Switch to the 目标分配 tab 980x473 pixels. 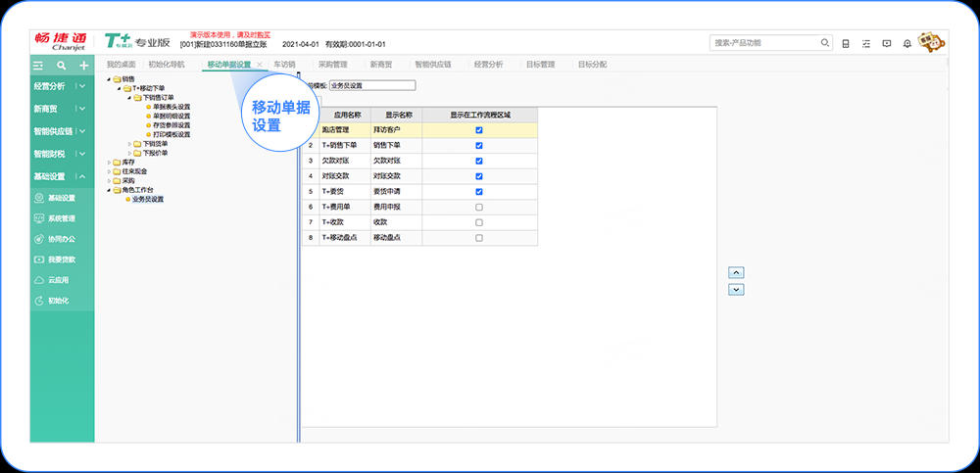pos(592,65)
